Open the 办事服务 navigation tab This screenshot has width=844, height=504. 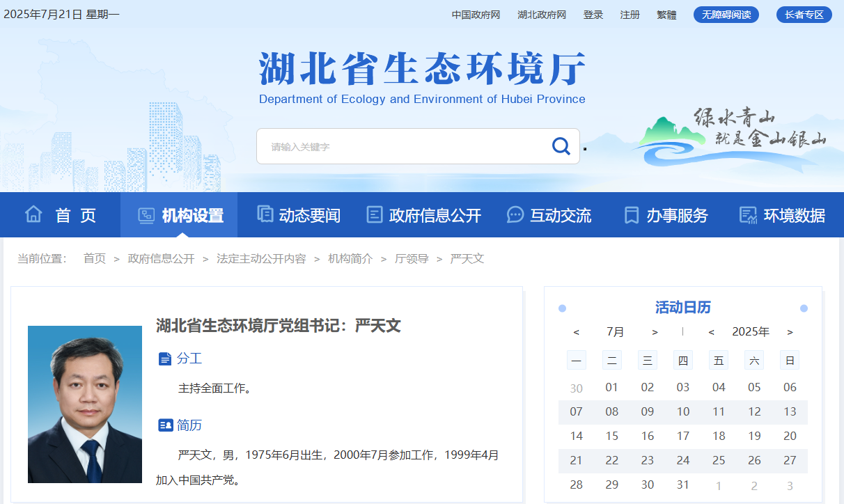coord(666,215)
